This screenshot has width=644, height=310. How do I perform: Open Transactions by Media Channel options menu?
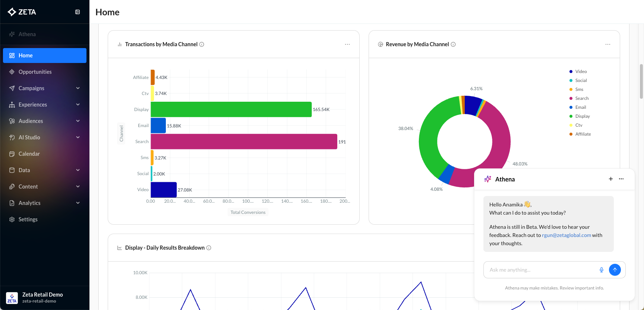(x=347, y=44)
